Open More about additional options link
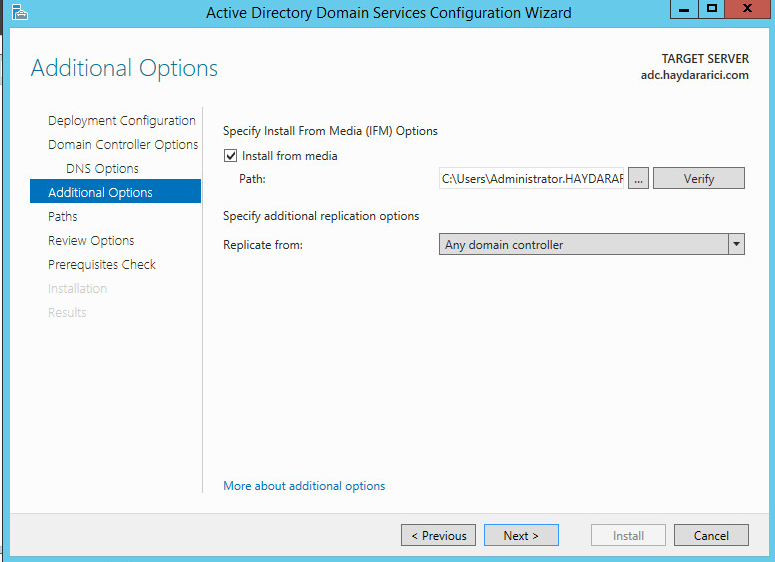This screenshot has height=562, width=775. (x=304, y=486)
